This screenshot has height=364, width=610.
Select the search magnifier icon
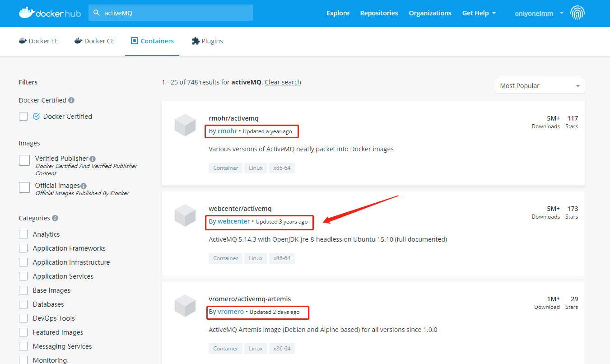click(x=97, y=13)
